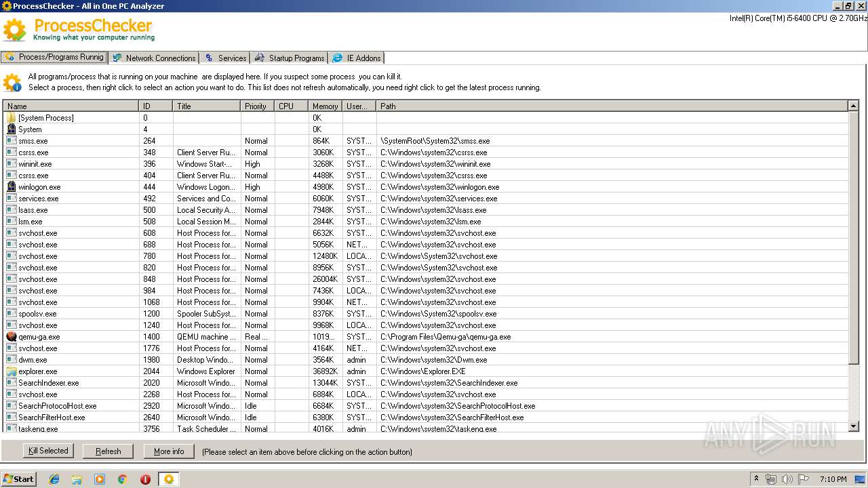Click the Spooler SubSyst... title cell
Image resolution: width=868 pixels, height=488 pixels.
pos(206,314)
